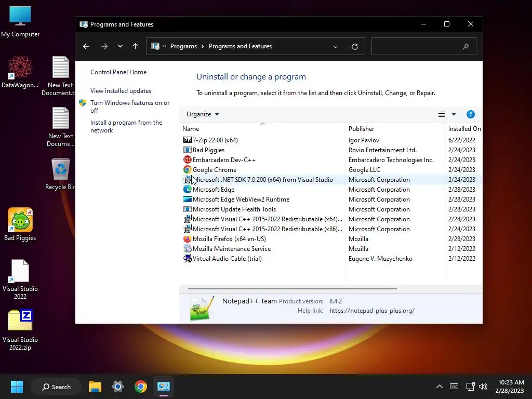Image resolution: width=532 pixels, height=399 pixels.
Task: Click the search box in Programs and Features
Action: click(423, 46)
